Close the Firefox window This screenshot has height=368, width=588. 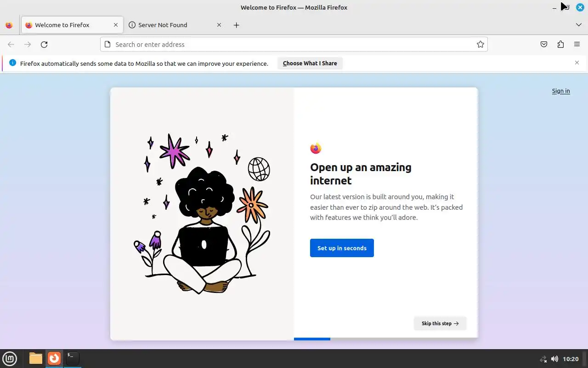(580, 7)
